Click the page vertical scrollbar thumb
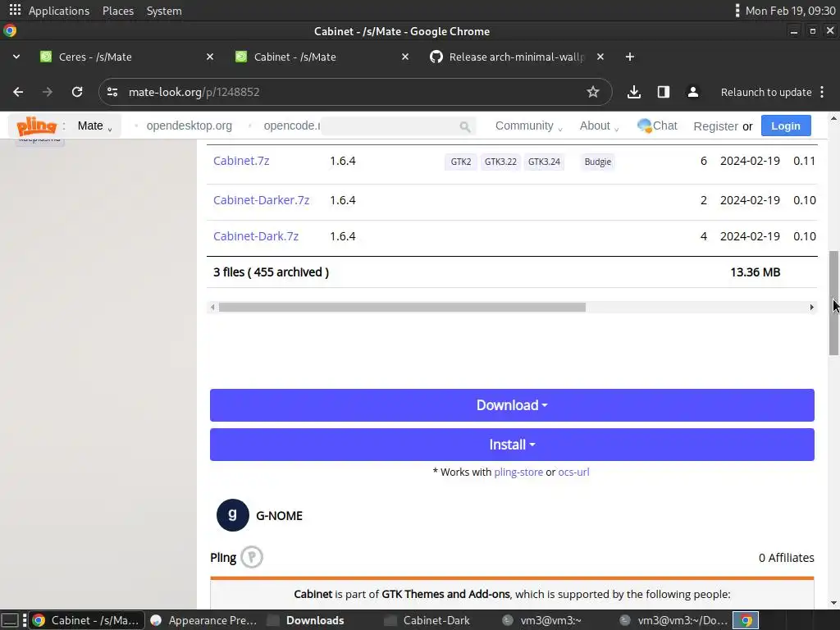The height and width of the screenshot is (630, 840). pyautogui.click(x=833, y=303)
